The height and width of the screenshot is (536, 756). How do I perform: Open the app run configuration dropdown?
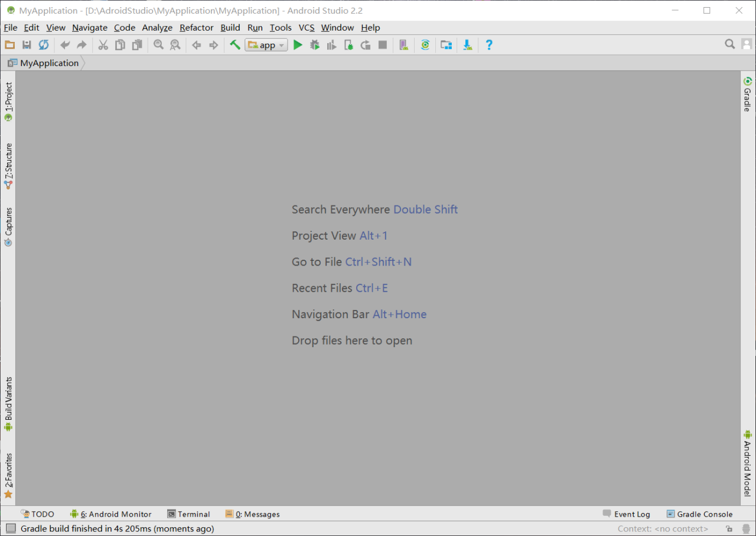coord(266,45)
